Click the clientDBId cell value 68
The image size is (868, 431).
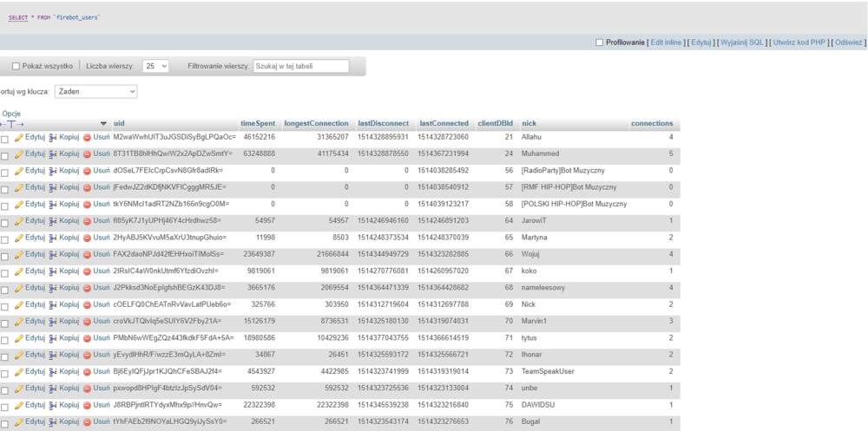coord(509,288)
